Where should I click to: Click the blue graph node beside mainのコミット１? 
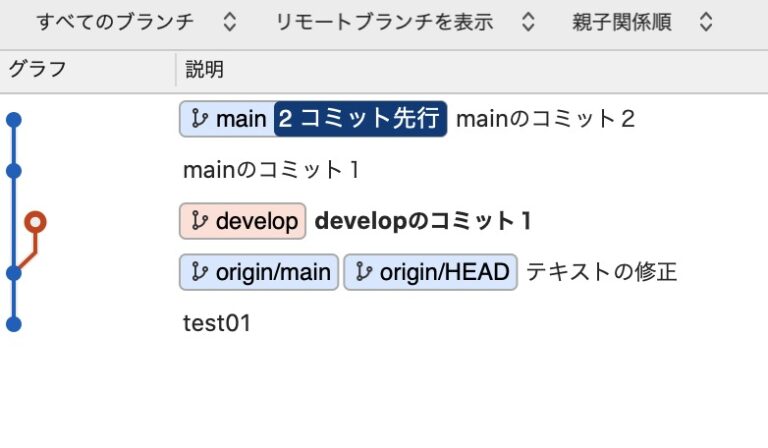click(13, 170)
